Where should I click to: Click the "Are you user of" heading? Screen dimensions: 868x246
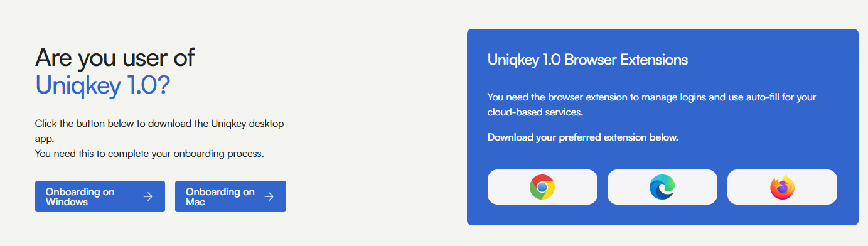[x=115, y=57]
